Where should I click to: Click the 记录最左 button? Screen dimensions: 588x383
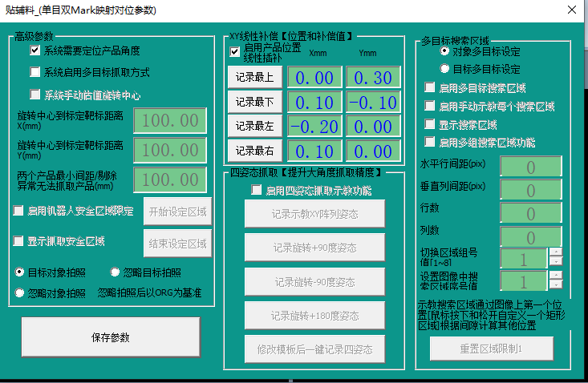[255, 127]
